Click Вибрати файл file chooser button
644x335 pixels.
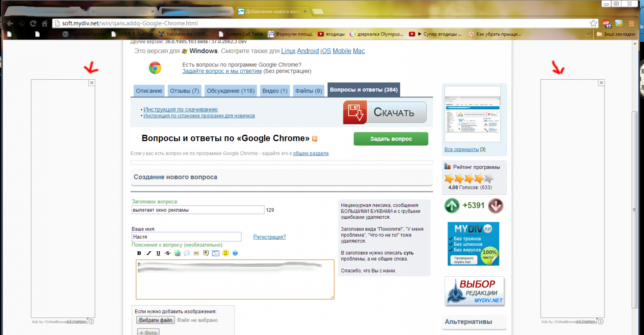155,320
